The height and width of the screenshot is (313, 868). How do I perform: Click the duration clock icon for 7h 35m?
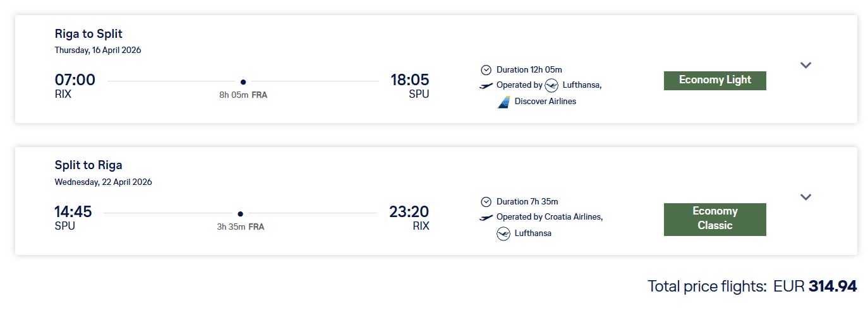[486, 202]
